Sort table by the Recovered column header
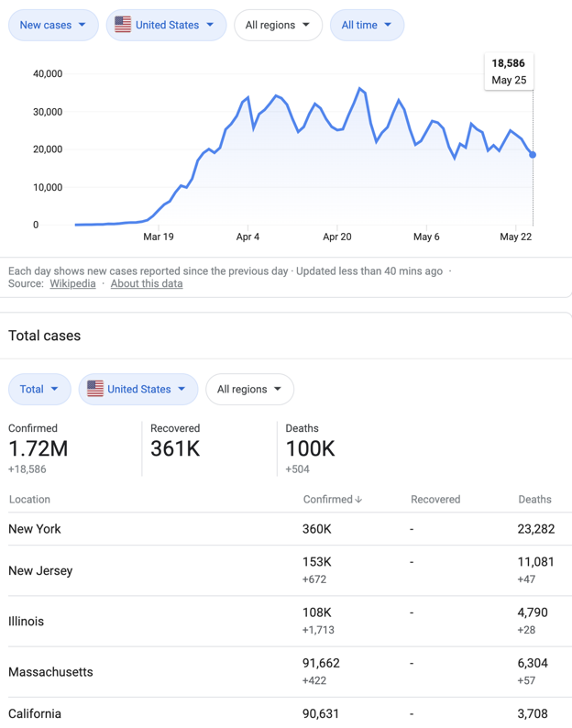 pos(435,500)
